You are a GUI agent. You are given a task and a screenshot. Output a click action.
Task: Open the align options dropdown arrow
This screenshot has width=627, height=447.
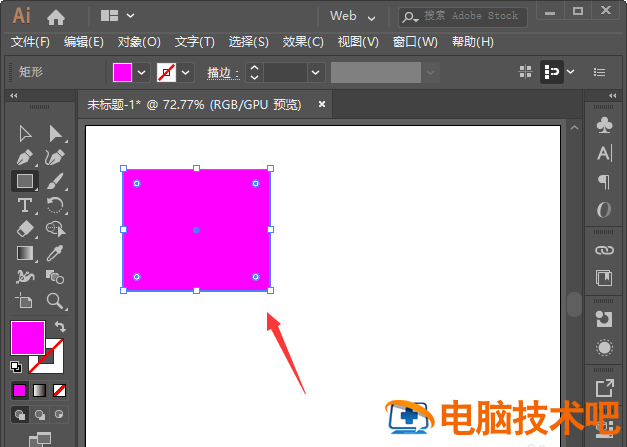pyautogui.click(x=571, y=72)
